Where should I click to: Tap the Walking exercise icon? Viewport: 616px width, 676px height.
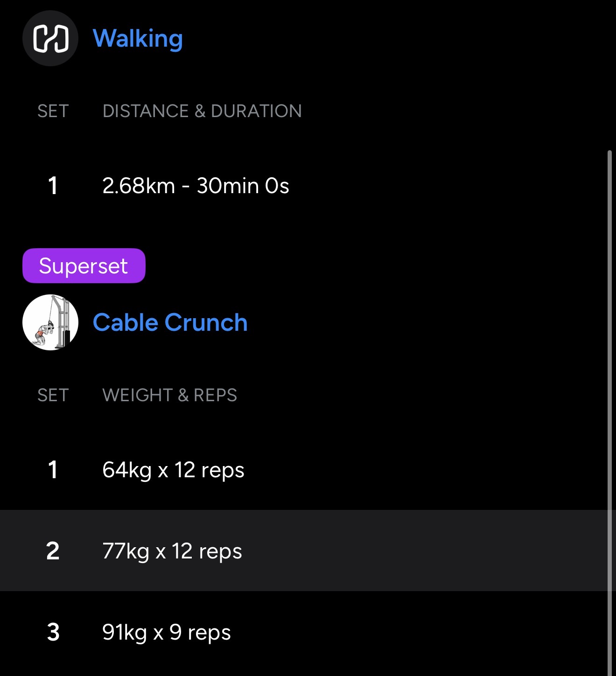50,38
